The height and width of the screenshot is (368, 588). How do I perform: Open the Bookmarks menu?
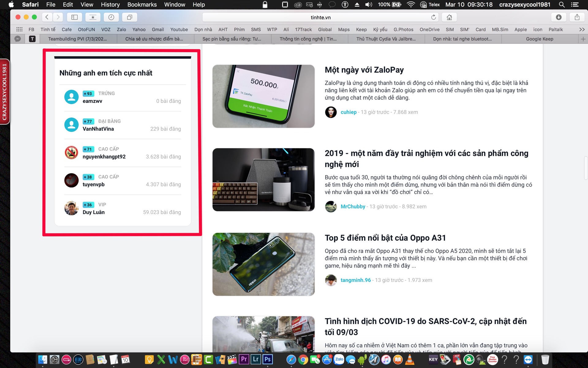coord(142,5)
